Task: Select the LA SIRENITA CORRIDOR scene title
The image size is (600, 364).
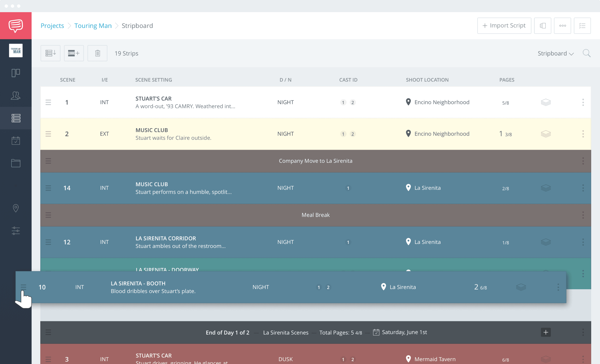Action: [166, 238]
